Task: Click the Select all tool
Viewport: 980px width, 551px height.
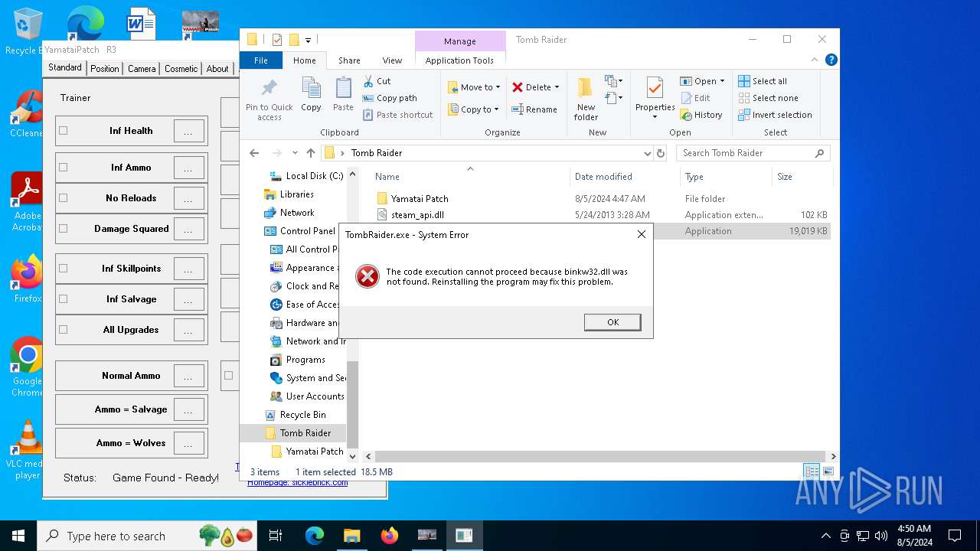Action: tap(763, 81)
